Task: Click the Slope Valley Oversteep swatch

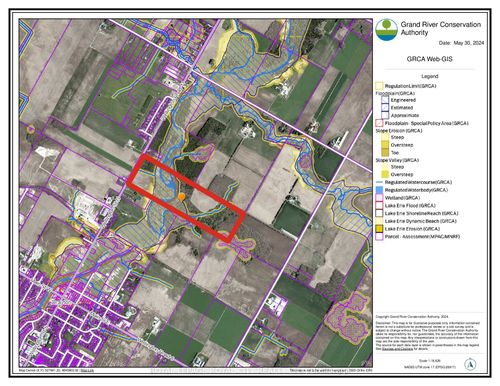Action: 385,174
